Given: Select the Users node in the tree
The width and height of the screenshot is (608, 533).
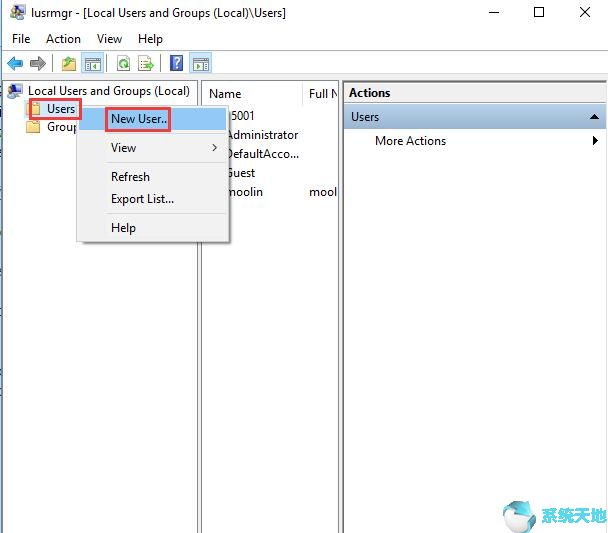Looking at the screenshot, I should tap(61, 109).
